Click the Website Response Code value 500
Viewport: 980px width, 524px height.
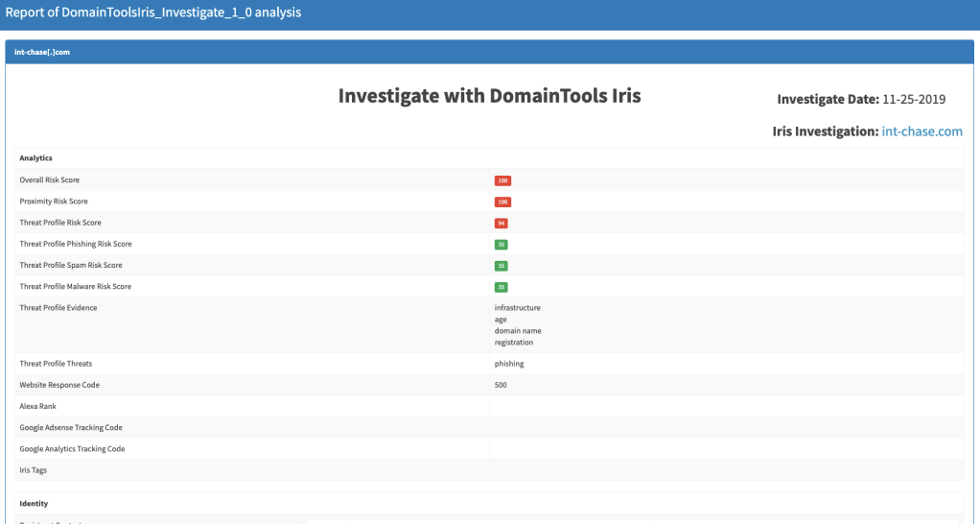pyautogui.click(x=501, y=385)
